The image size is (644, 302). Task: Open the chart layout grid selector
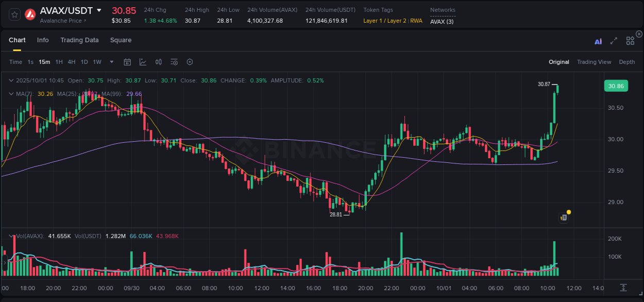pos(630,40)
